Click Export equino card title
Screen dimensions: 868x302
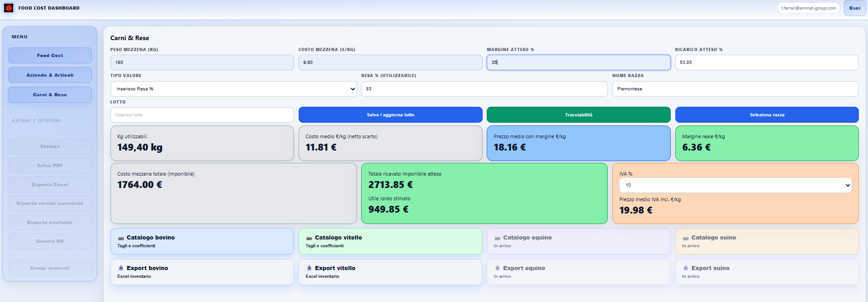click(x=524, y=268)
